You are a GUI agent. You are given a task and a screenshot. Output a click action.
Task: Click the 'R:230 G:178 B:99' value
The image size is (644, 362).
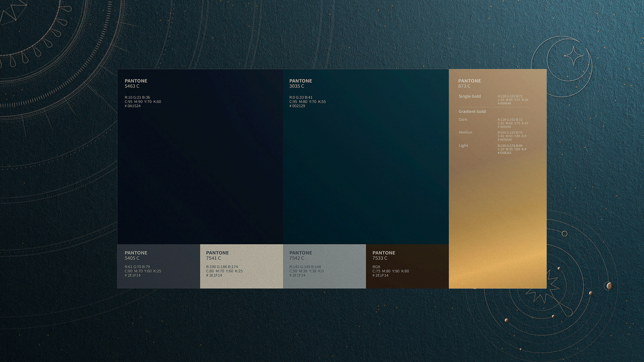click(x=510, y=146)
